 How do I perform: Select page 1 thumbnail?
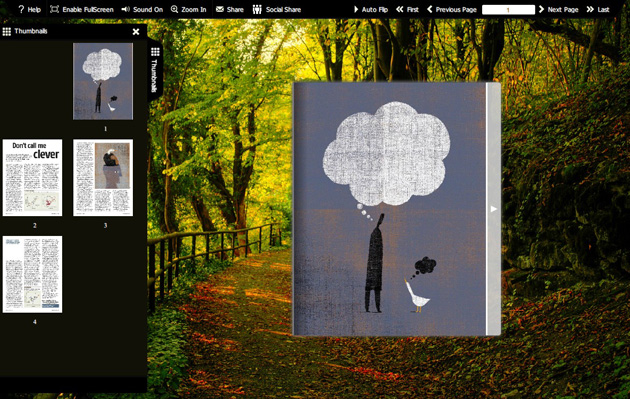click(x=103, y=81)
